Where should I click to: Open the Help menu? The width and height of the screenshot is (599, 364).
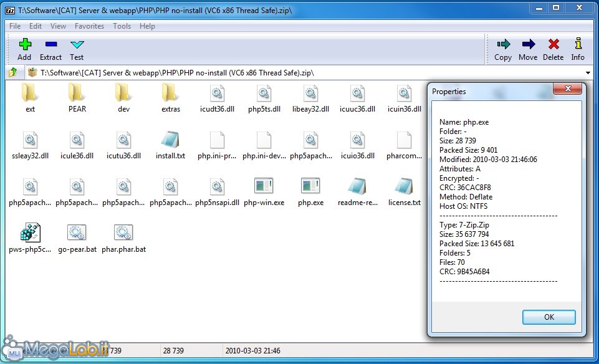click(147, 26)
